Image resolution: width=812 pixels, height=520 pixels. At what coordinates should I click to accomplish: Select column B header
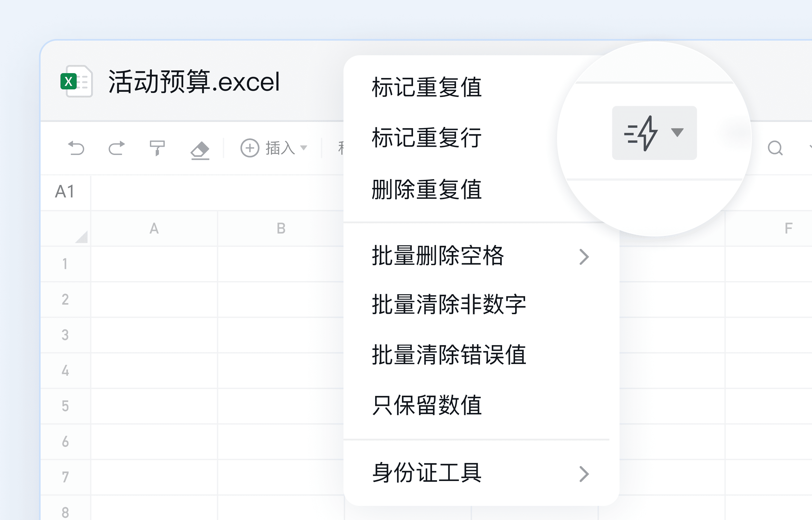(x=281, y=228)
